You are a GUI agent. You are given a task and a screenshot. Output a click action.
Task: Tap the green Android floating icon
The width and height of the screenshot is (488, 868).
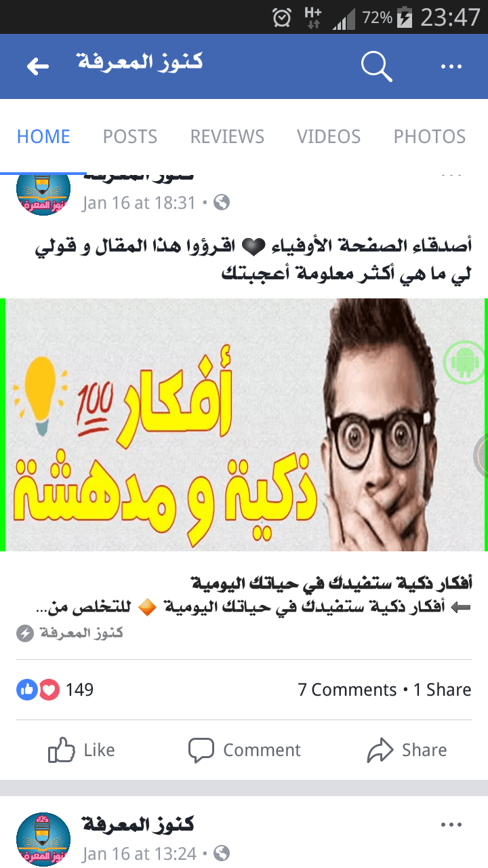point(464,363)
